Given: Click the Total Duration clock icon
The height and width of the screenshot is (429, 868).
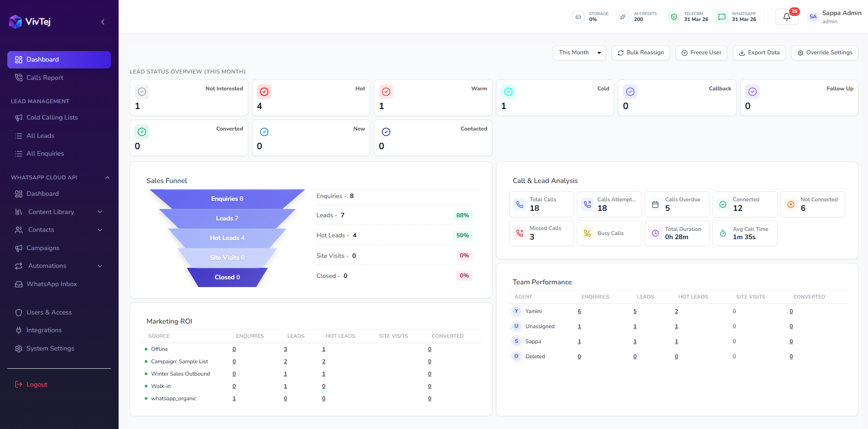Looking at the screenshot, I should point(655,233).
